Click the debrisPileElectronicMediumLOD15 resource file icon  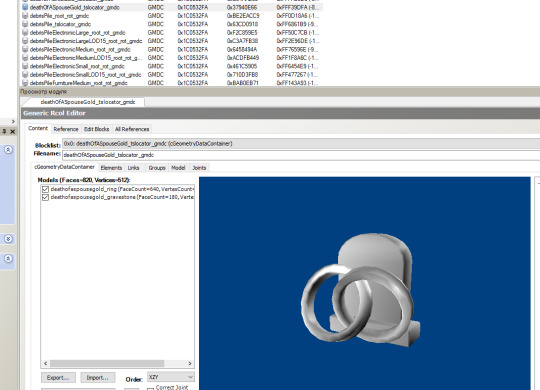(x=25, y=58)
